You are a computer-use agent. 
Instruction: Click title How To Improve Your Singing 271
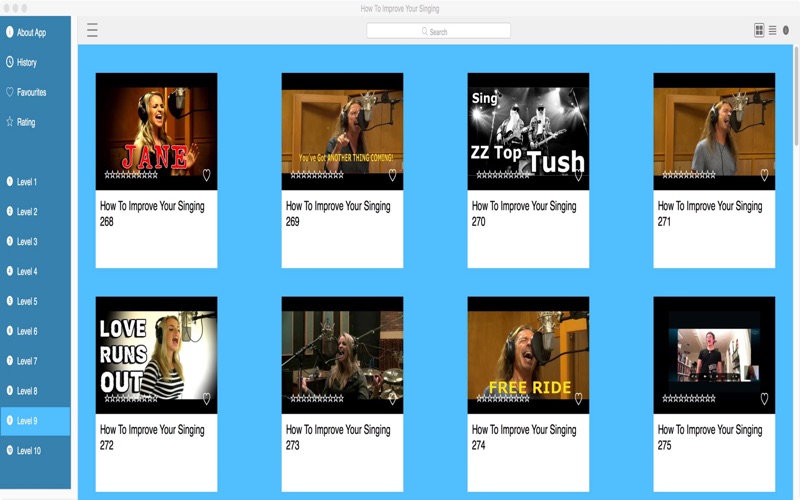(710, 213)
